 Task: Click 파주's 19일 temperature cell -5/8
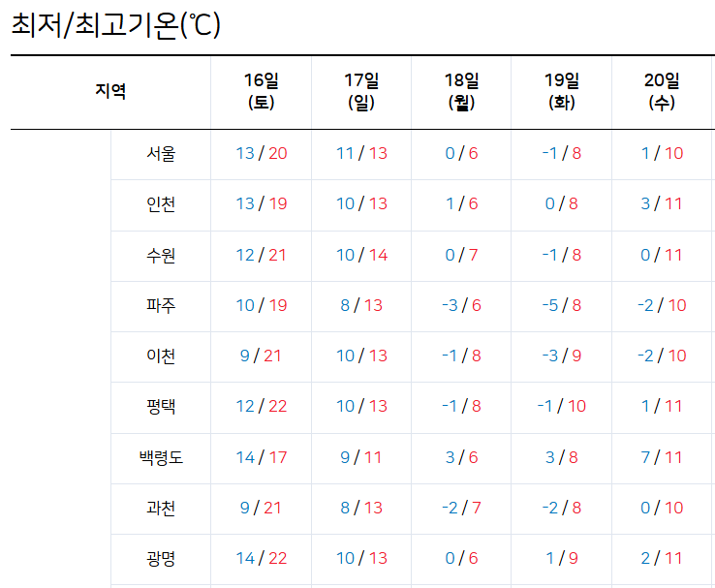[x=562, y=305]
